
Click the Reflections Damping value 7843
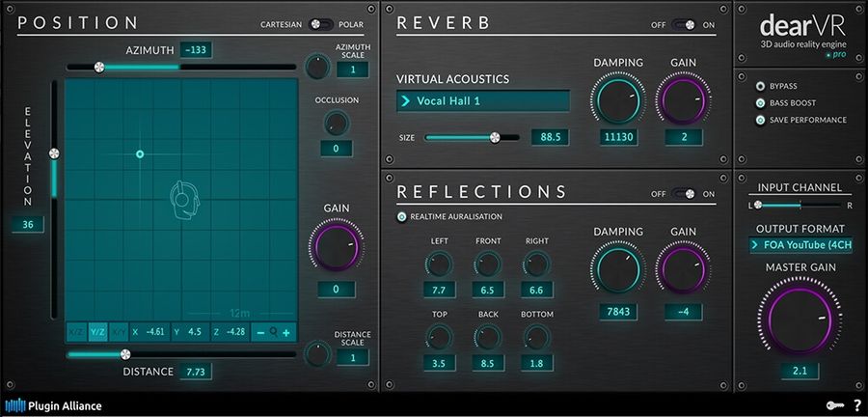tap(618, 312)
